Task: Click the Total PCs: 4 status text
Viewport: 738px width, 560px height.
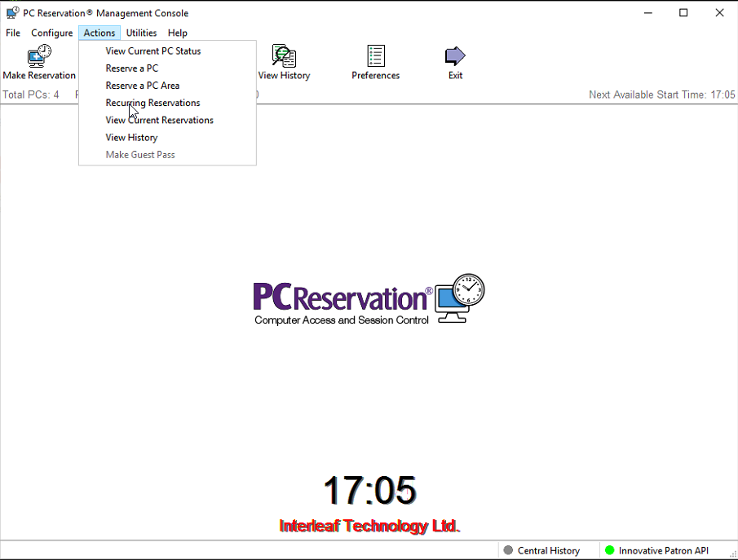Action: point(31,95)
